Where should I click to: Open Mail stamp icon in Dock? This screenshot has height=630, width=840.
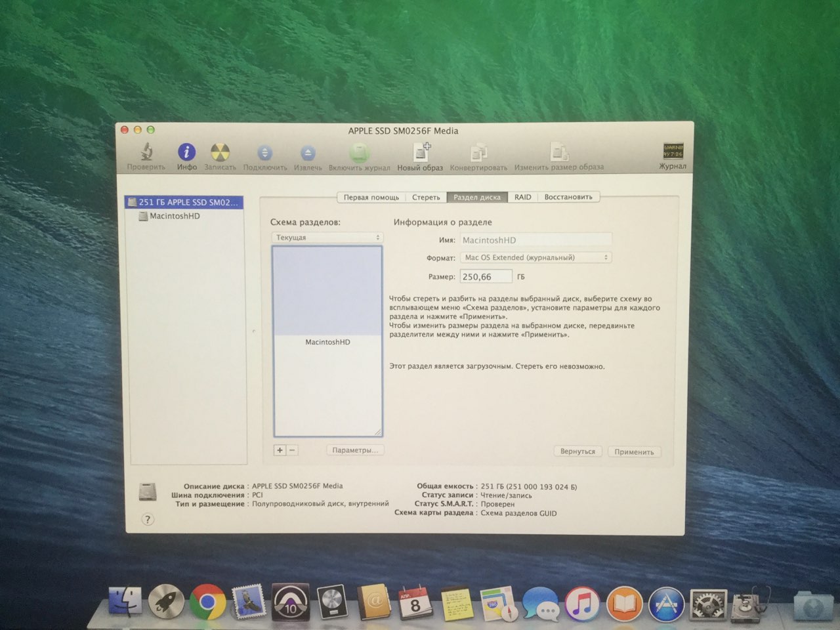tap(249, 601)
